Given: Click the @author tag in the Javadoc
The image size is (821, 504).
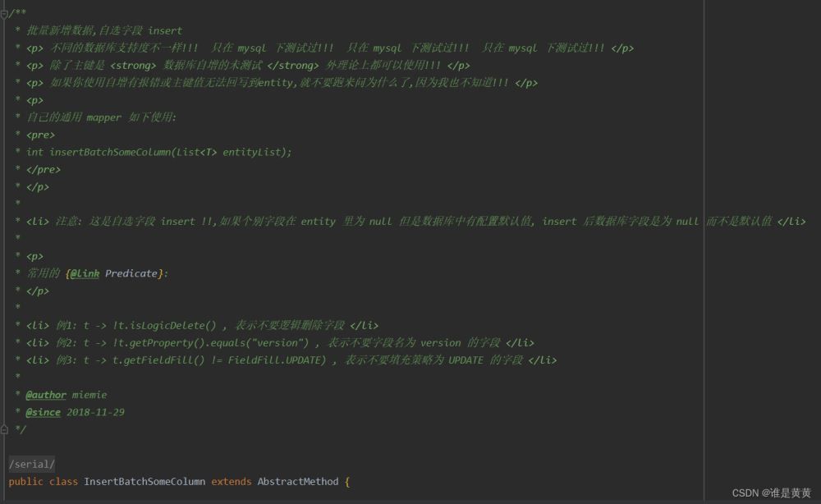Looking at the screenshot, I should tap(46, 395).
